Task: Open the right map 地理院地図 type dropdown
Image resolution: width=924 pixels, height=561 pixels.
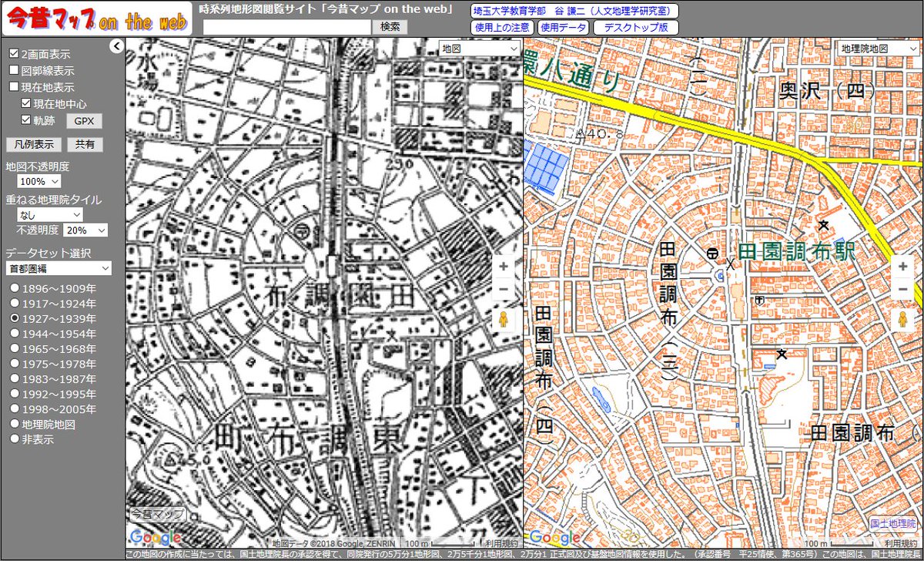Action: [x=879, y=48]
